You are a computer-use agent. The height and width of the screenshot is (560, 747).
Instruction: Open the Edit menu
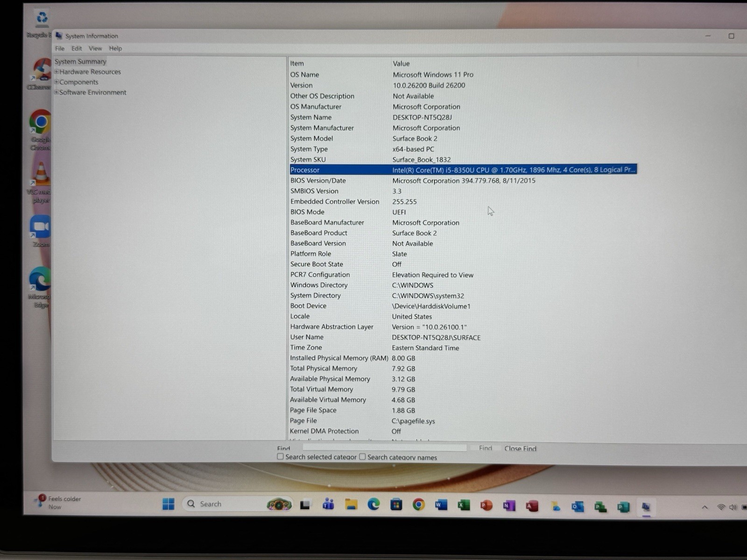[77, 49]
